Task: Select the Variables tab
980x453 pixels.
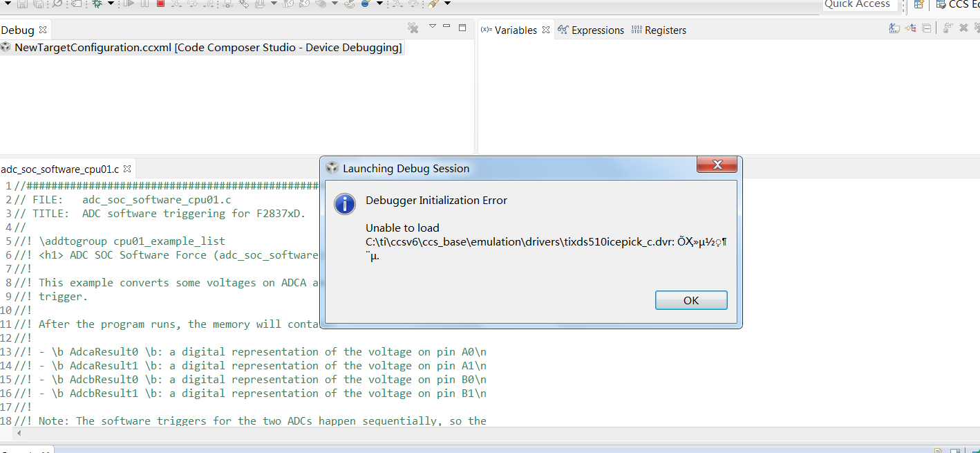Action: (x=515, y=30)
